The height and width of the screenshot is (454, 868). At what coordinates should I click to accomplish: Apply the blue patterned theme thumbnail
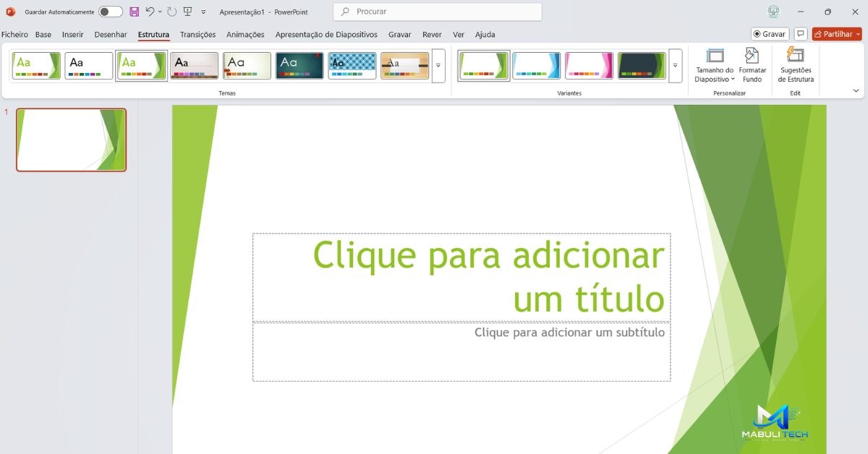click(352, 66)
